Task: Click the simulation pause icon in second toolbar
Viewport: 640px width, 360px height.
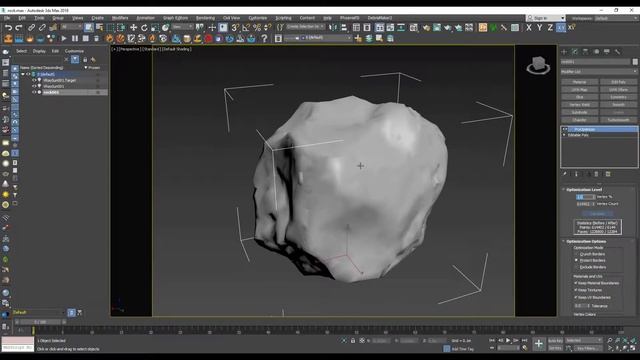Action: click(x=75, y=38)
